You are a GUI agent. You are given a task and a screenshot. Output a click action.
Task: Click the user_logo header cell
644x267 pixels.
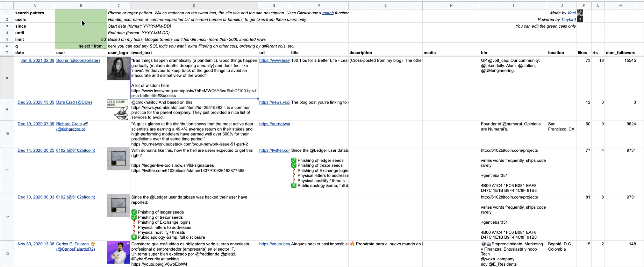click(x=119, y=53)
